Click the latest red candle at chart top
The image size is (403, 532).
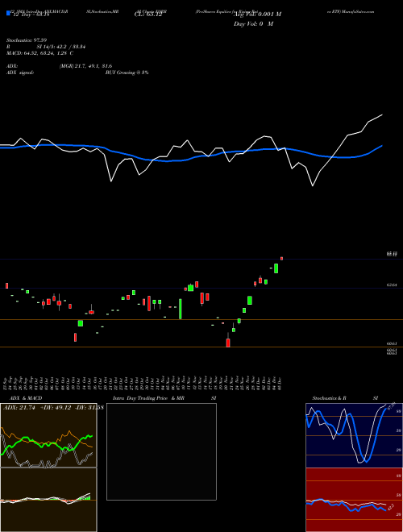pos(281,259)
